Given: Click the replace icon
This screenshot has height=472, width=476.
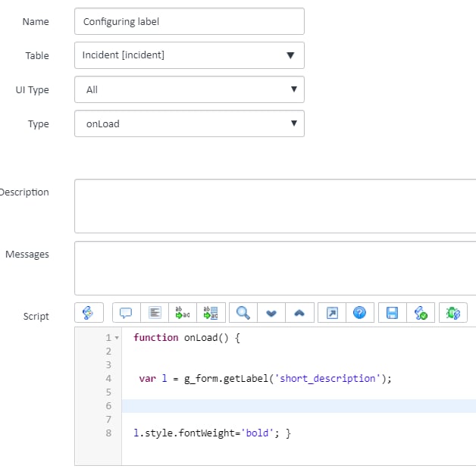Looking at the screenshot, I should [183, 312].
